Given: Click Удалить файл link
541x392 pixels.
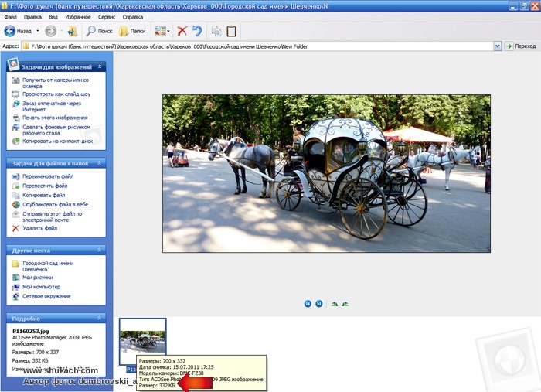Looking at the screenshot, I should pyautogui.click(x=39, y=228).
